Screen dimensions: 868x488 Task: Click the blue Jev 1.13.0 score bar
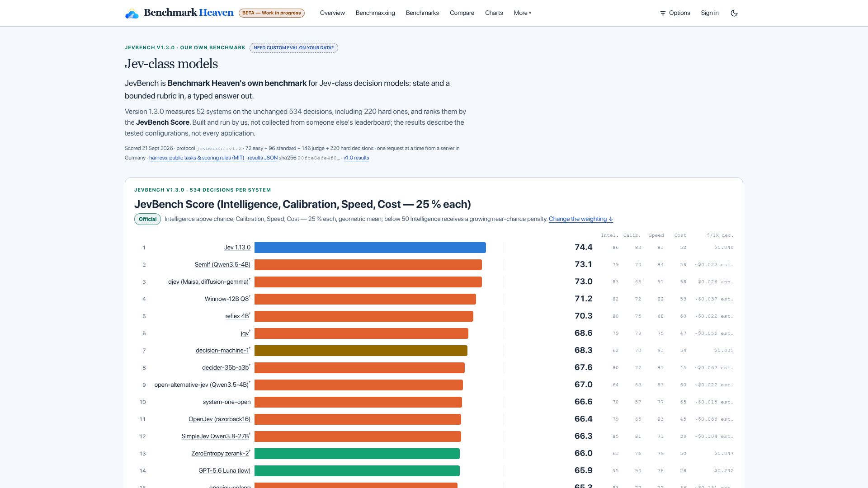(370, 248)
